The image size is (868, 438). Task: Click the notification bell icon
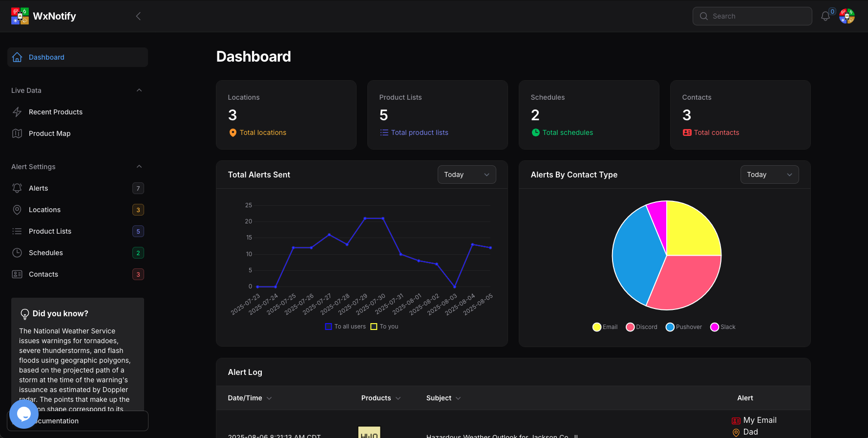[x=825, y=16]
